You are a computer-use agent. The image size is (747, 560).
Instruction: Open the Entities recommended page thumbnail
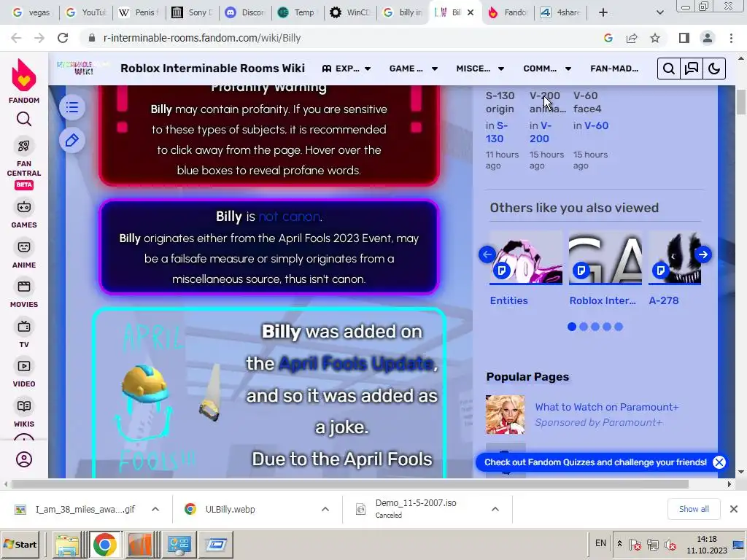click(x=525, y=257)
